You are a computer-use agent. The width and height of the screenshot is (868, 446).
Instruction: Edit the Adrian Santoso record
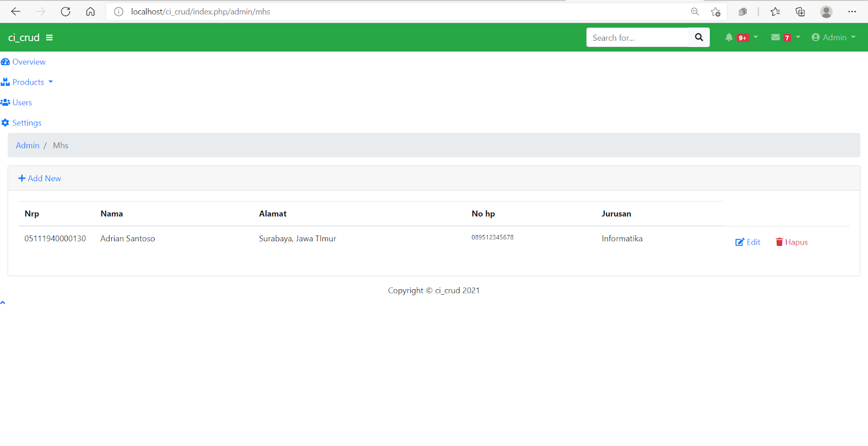click(748, 242)
